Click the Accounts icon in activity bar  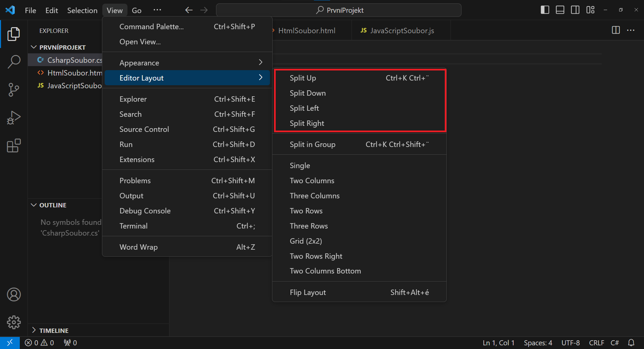point(14,294)
